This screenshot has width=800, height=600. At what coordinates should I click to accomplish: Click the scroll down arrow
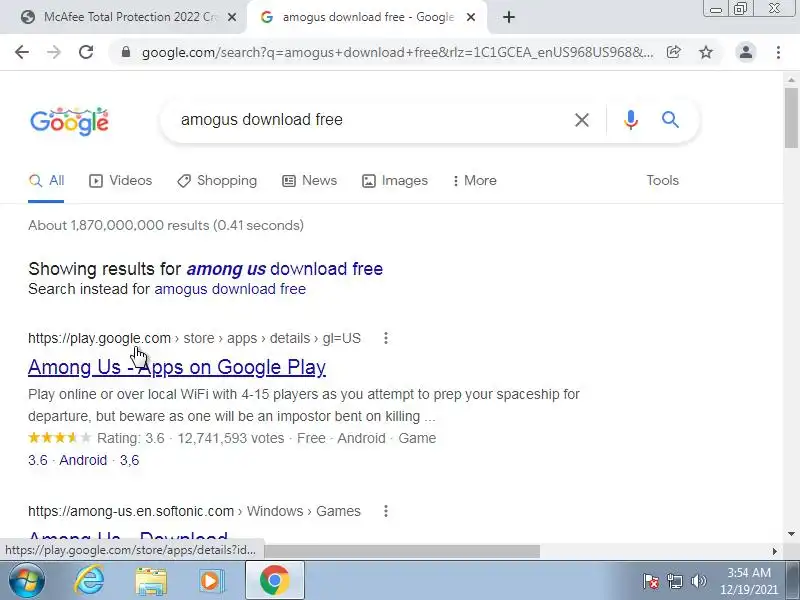tap(791, 534)
